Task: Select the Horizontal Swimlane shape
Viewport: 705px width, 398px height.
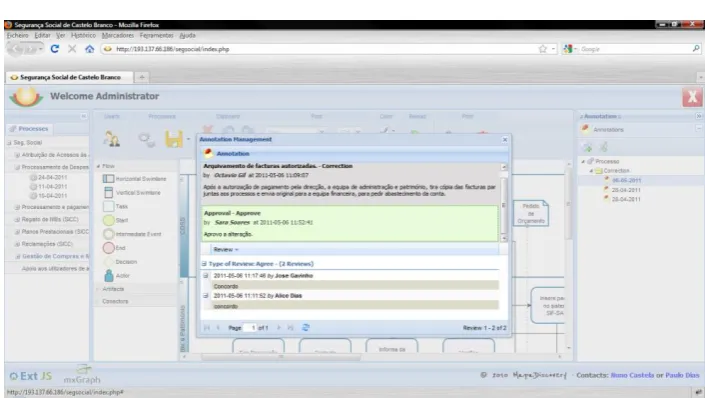Action: click(134, 179)
